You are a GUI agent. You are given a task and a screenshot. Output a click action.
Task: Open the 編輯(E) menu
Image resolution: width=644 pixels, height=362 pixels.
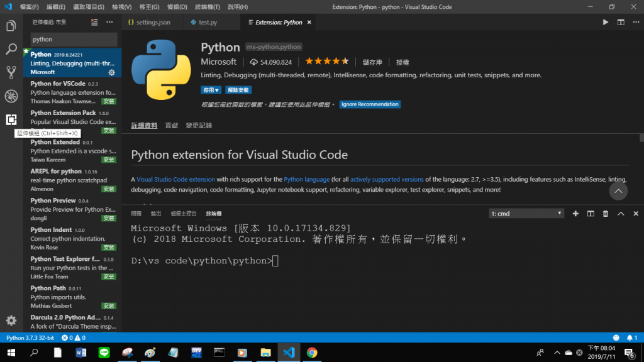pyautogui.click(x=56, y=7)
